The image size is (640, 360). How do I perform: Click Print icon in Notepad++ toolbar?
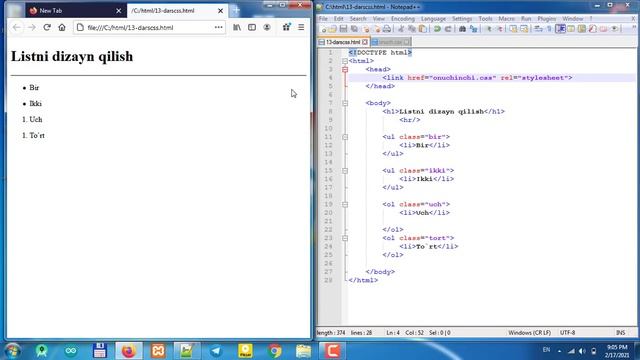[x=387, y=29]
